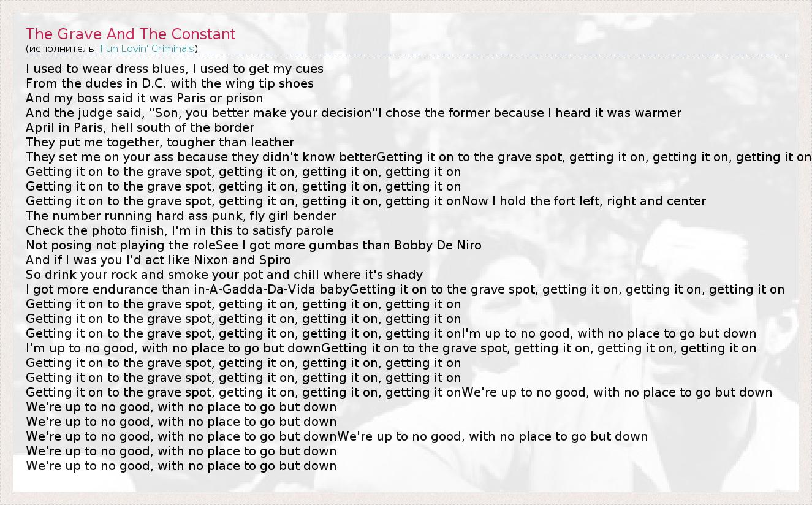
Task: Click the very last lyric line of the song
Action: click(181, 466)
